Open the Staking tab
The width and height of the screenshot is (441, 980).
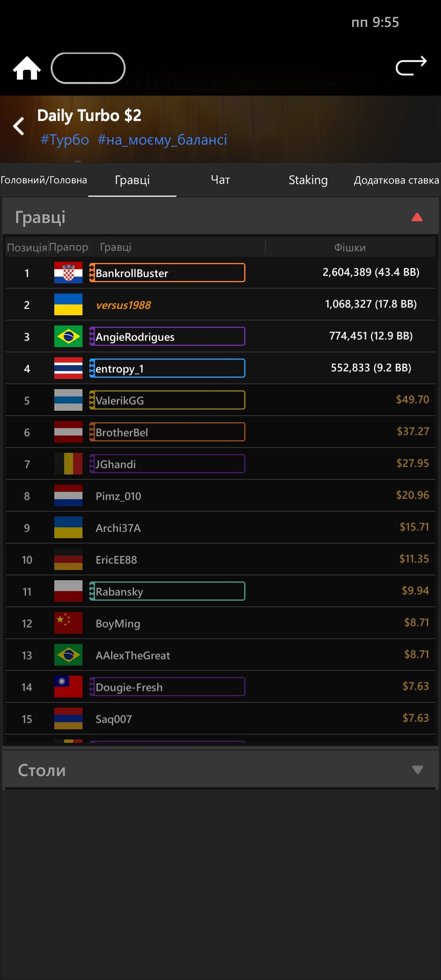[308, 180]
